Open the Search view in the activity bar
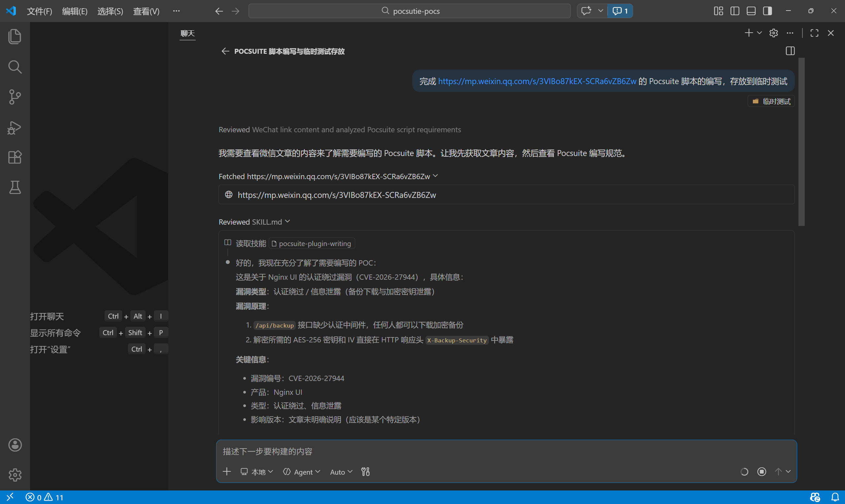 coord(15,67)
